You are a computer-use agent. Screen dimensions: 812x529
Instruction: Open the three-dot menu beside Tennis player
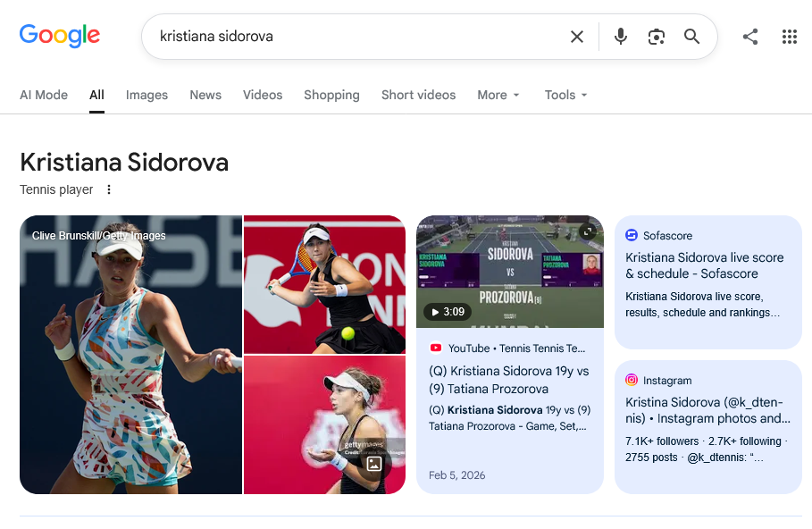coord(109,189)
